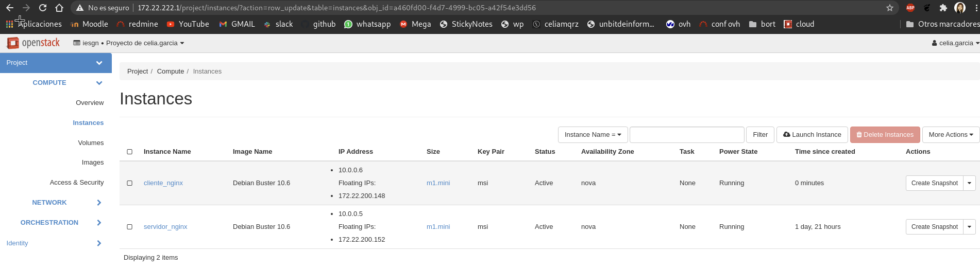Expand the More Actions dropdown

point(951,135)
